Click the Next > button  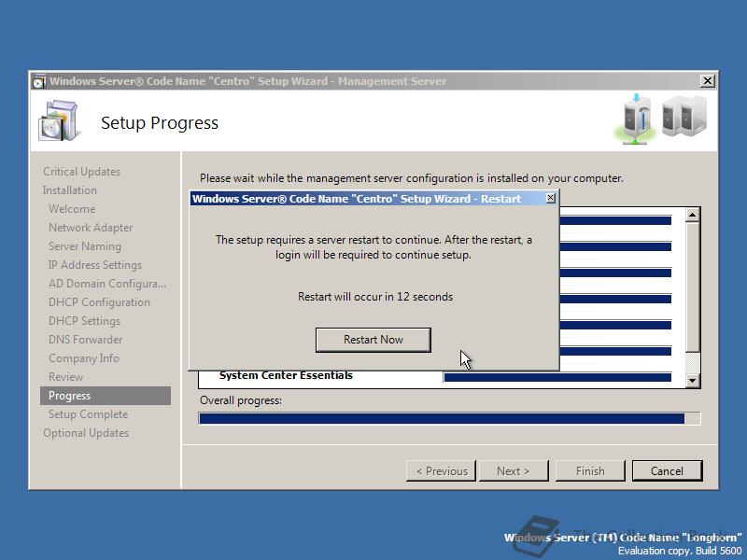coord(513,471)
